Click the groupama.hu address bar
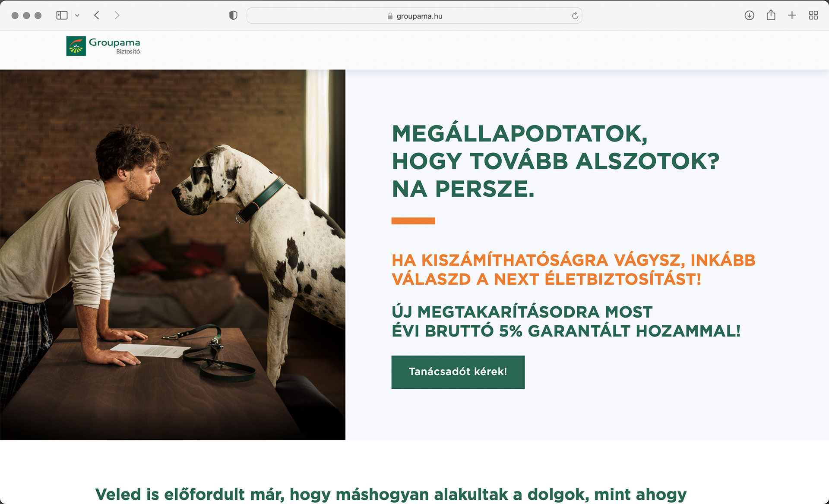The image size is (829, 504). tap(414, 16)
